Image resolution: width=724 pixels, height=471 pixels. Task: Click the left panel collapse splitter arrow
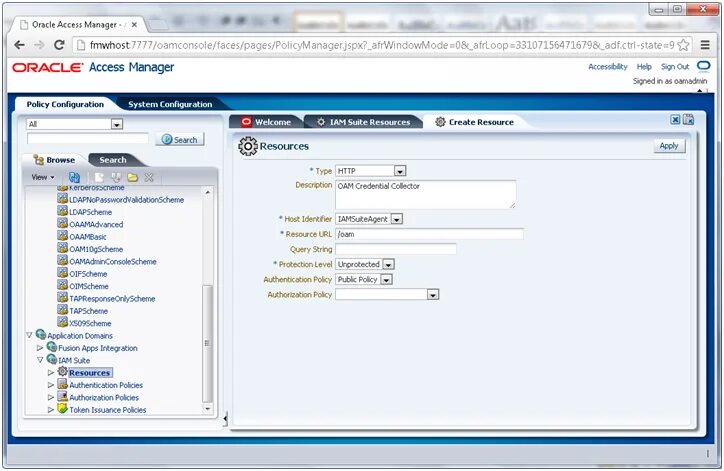tap(225, 419)
